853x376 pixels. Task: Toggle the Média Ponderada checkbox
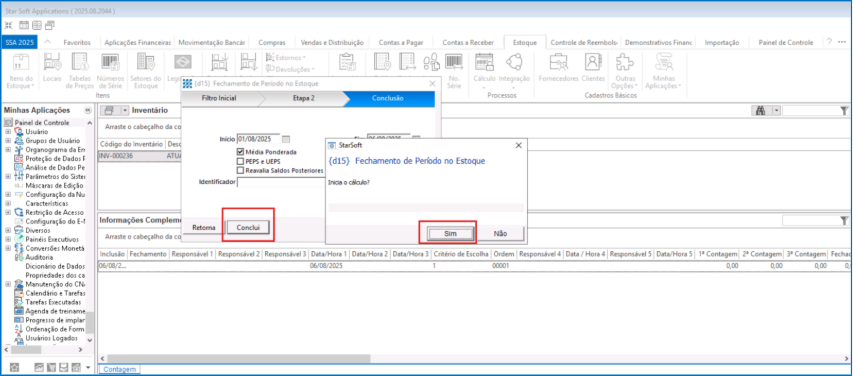coord(240,152)
